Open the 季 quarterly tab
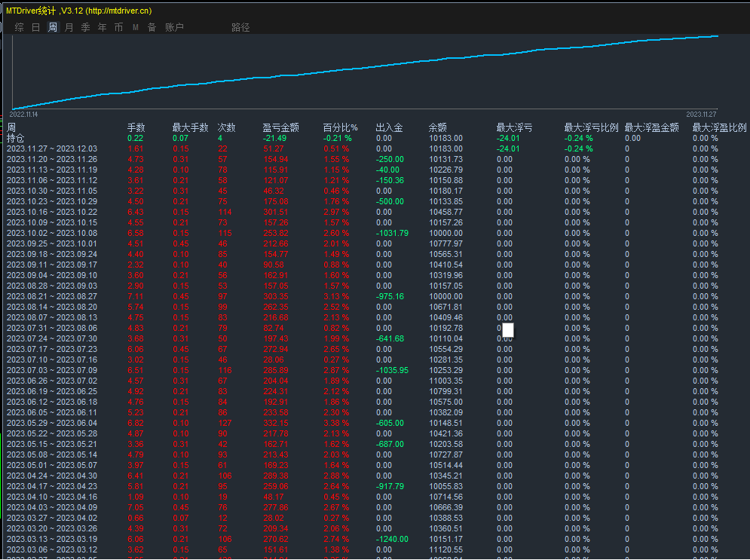This screenshot has height=560, width=750. tap(85, 28)
